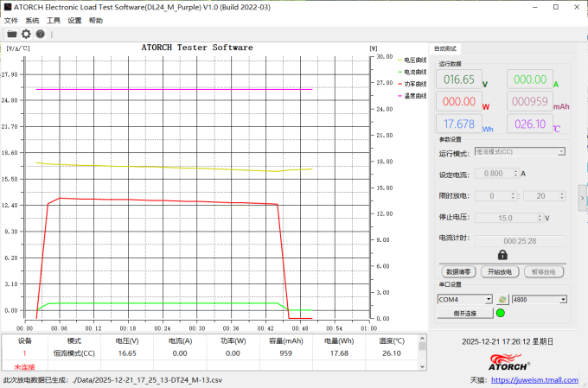Increase the 设定电流 value with the up arrow
The width and height of the screenshot is (588, 388).
pos(516,171)
